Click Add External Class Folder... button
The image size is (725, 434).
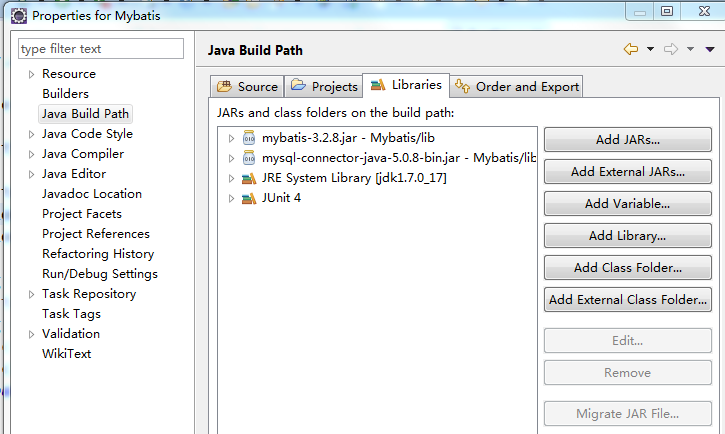[627, 300]
